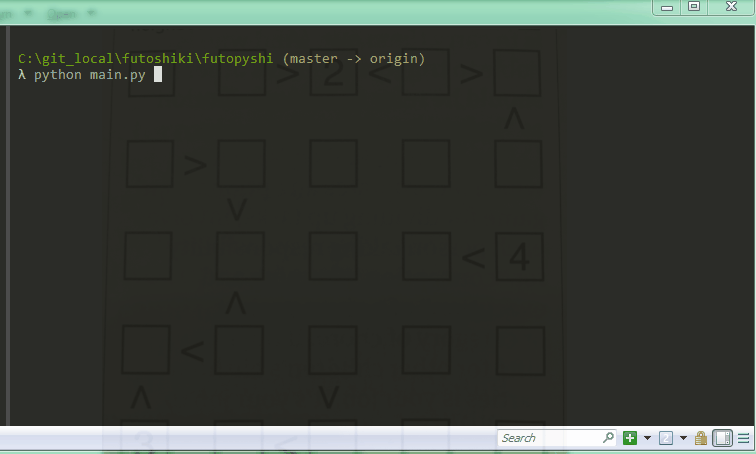Close the terminal window
This screenshot has height=454, width=756.
(x=730, y=7)
